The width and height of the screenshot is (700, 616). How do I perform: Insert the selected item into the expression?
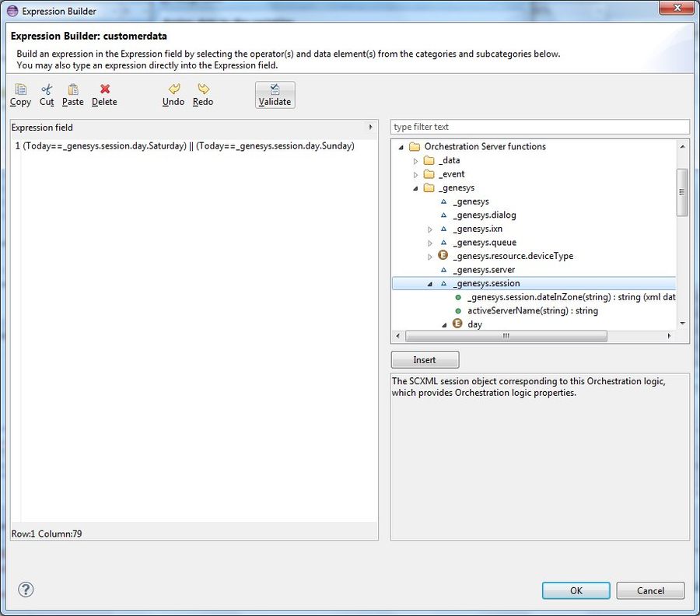[x=425, y=360]
